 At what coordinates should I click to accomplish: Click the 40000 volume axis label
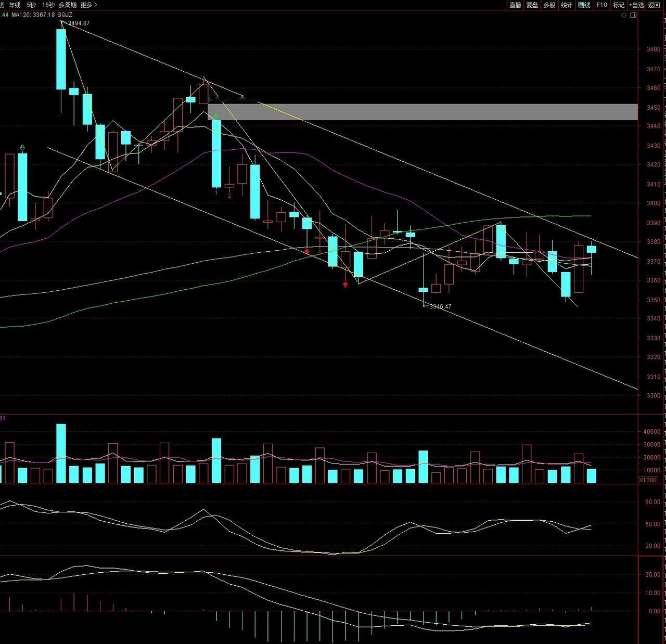pos(651,432)
